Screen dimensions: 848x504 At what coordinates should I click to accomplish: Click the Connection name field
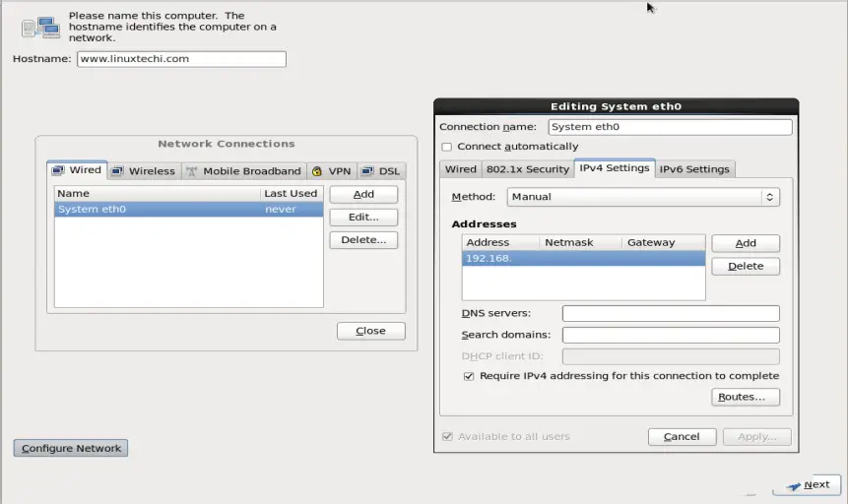pyautogui.click(x=670, y=127)
